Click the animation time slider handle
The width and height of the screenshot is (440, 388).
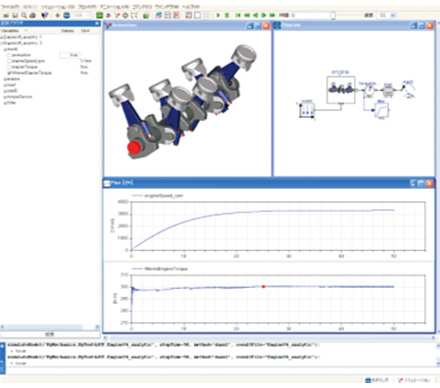tap(333, 15)
